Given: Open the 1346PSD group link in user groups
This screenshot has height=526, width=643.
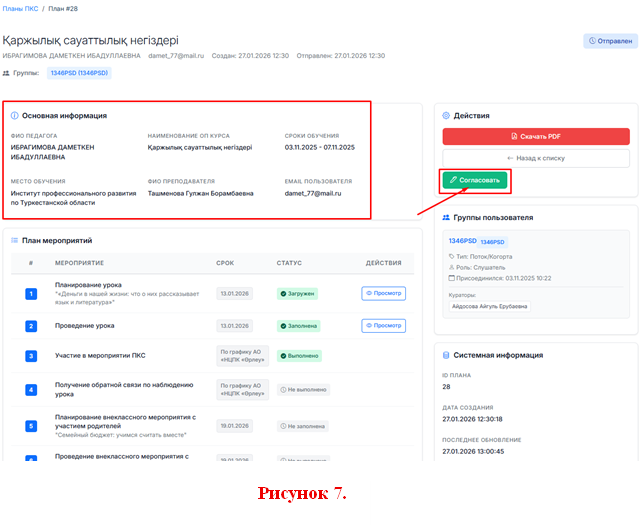Looking at the screenshot, I should [461, 241].
